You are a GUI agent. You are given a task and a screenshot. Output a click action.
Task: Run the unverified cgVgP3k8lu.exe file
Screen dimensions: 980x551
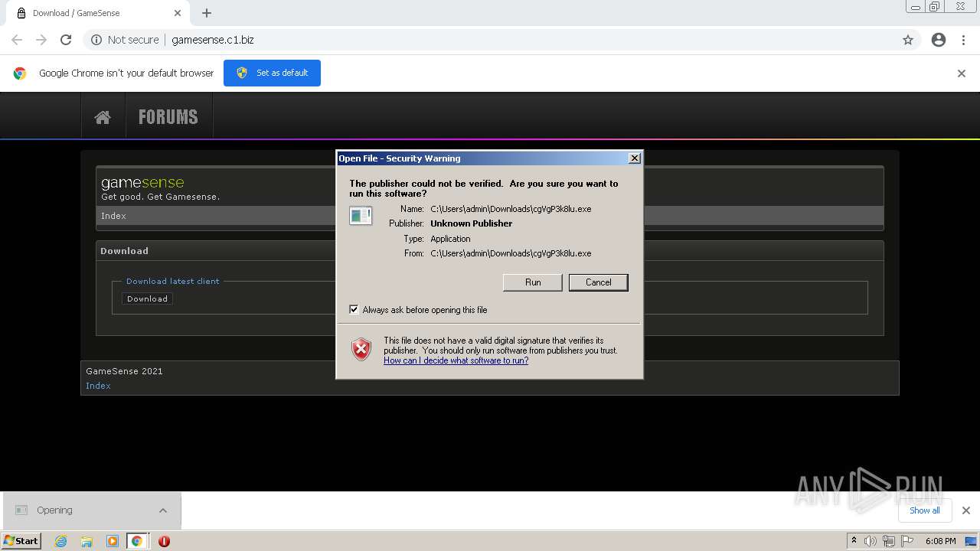pyautogui.click(x=533, y=282)
